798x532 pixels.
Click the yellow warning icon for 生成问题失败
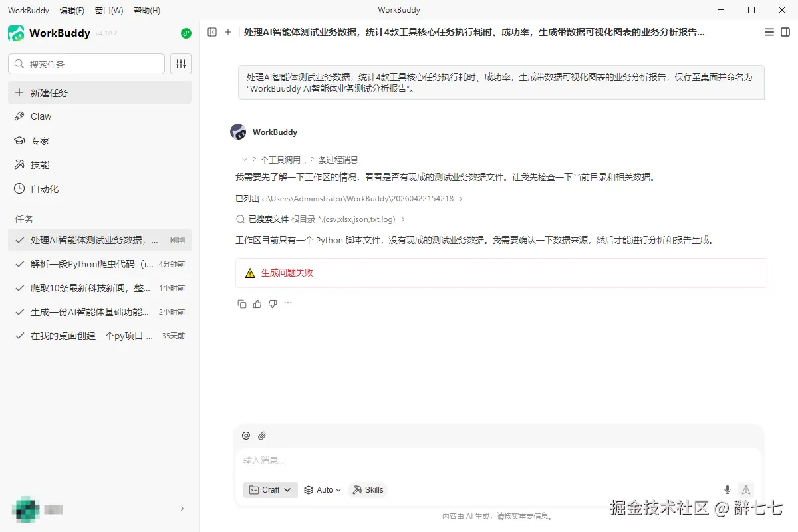[250, 273]
